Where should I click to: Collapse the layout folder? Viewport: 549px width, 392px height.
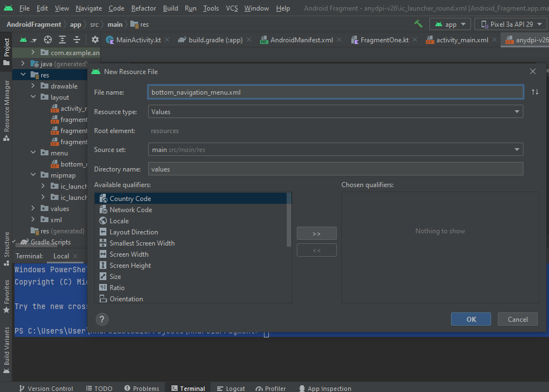coord(33,97)
